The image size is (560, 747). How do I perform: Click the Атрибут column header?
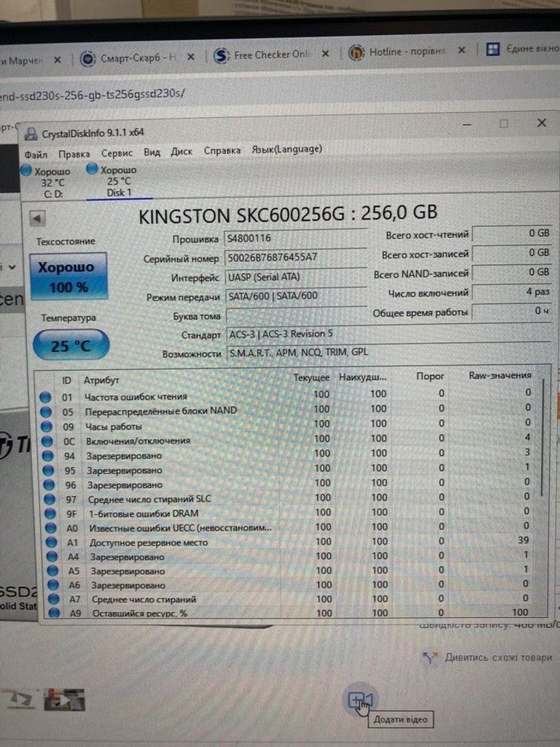tap(101, 380)
